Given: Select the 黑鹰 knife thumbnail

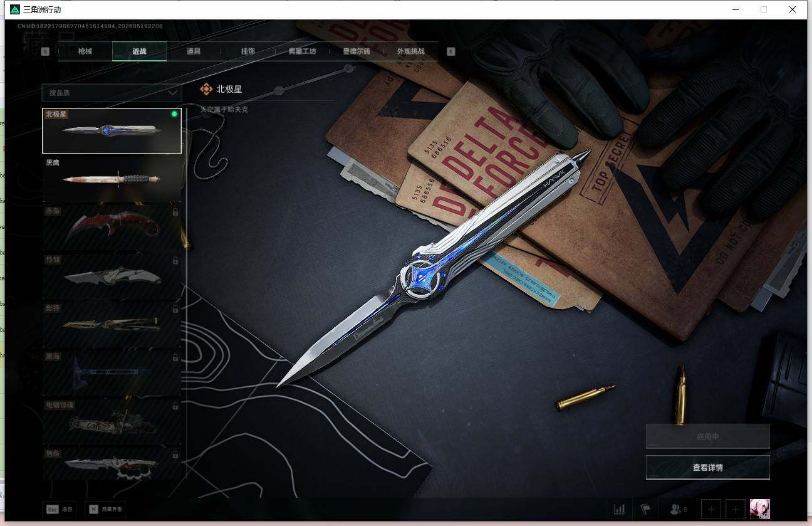Looking at the screenshot, I should pyautogui.click(x=112, y=179).
